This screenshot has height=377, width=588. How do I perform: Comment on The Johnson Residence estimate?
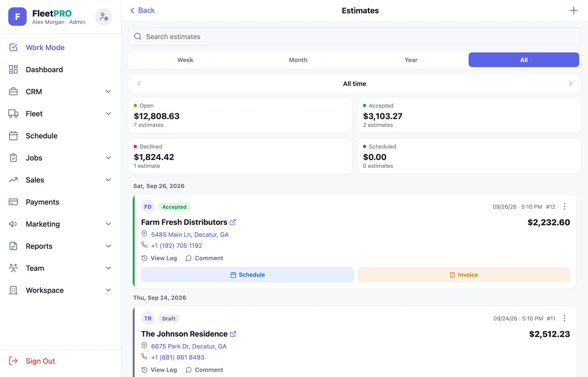[x=204, y=370]
